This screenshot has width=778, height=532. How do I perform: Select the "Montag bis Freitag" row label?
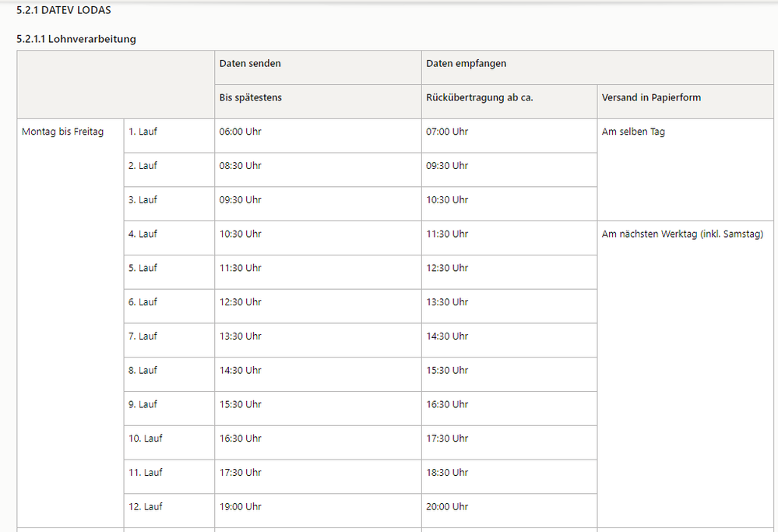(62, 132)
